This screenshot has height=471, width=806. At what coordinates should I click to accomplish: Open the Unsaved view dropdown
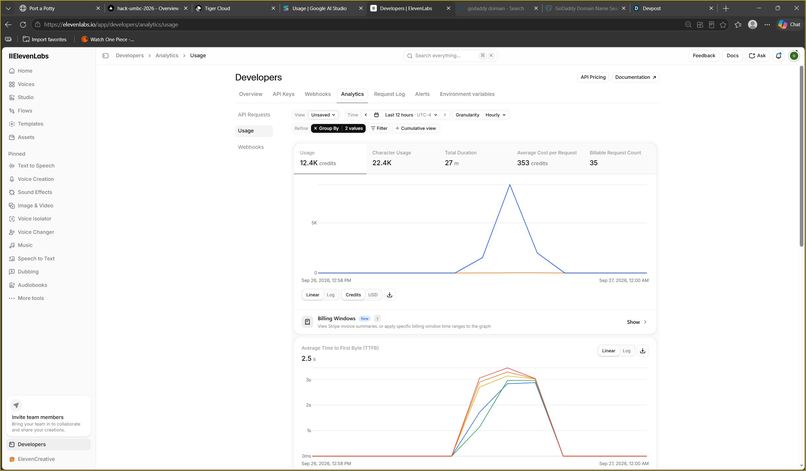(x=323, y=115)
